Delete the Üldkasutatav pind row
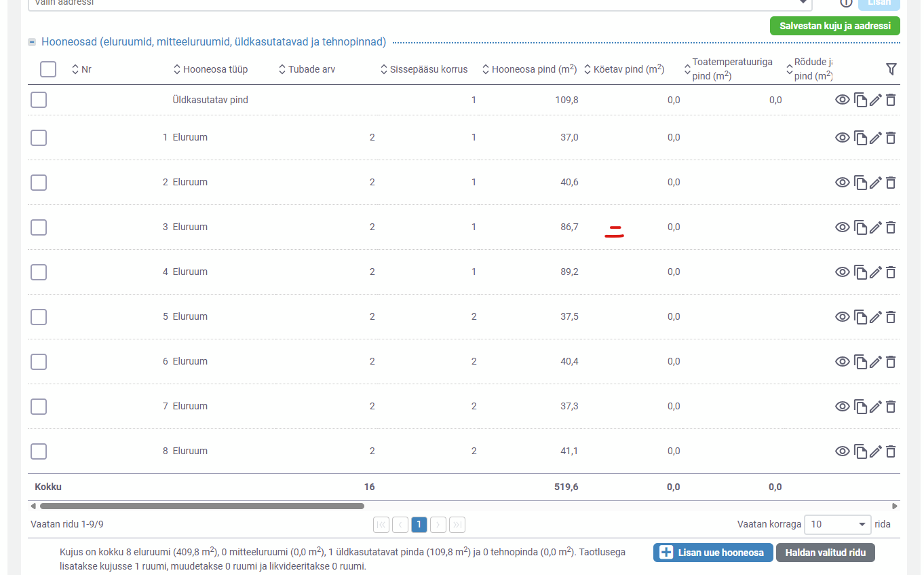 (891, 100)
